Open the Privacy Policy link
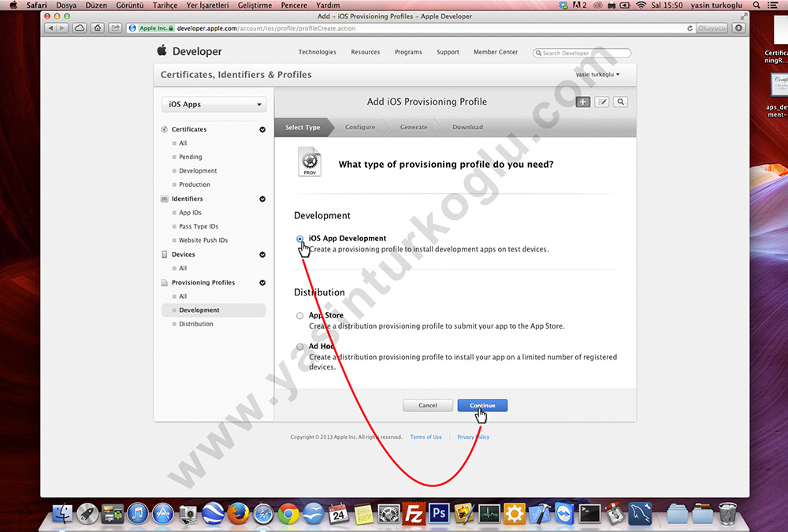Image resolution: width=788 pixels, height=532 pixels. pos(473,437)
